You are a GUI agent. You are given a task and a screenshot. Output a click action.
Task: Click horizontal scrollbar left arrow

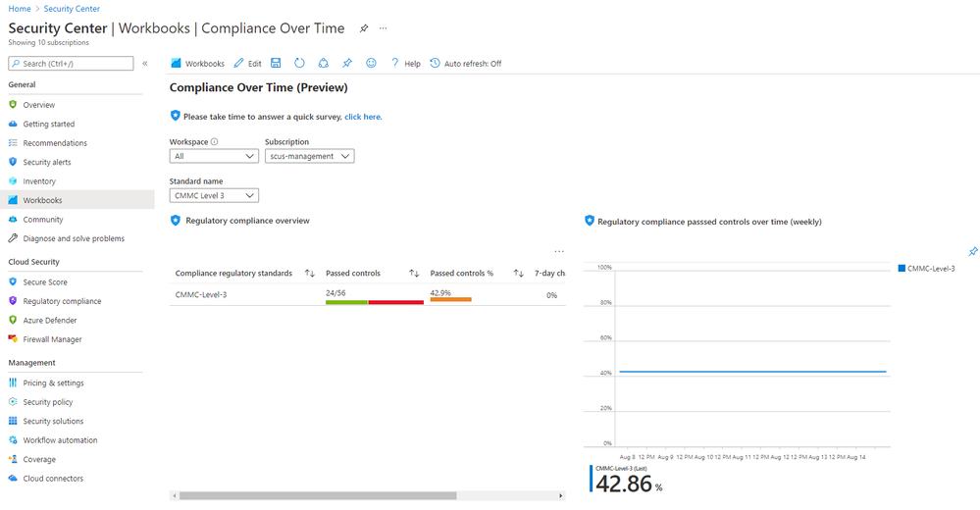click(x=175, y=495)
